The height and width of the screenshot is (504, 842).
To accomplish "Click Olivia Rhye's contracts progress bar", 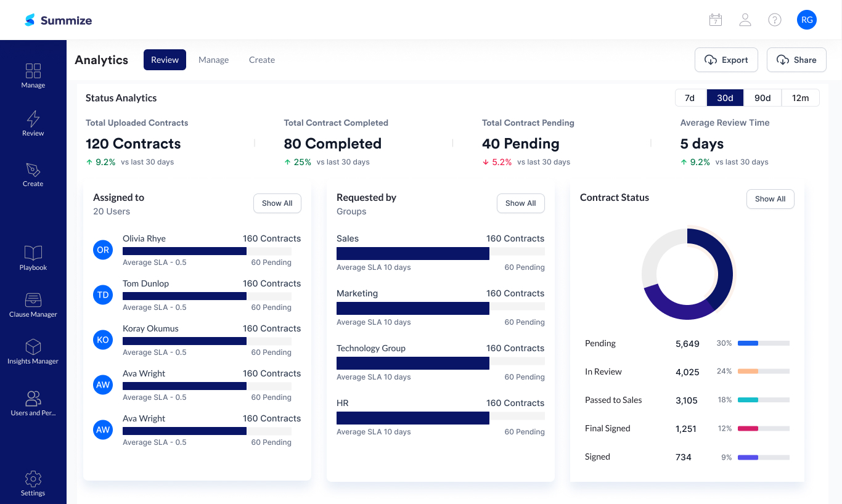I will [207, 251].
